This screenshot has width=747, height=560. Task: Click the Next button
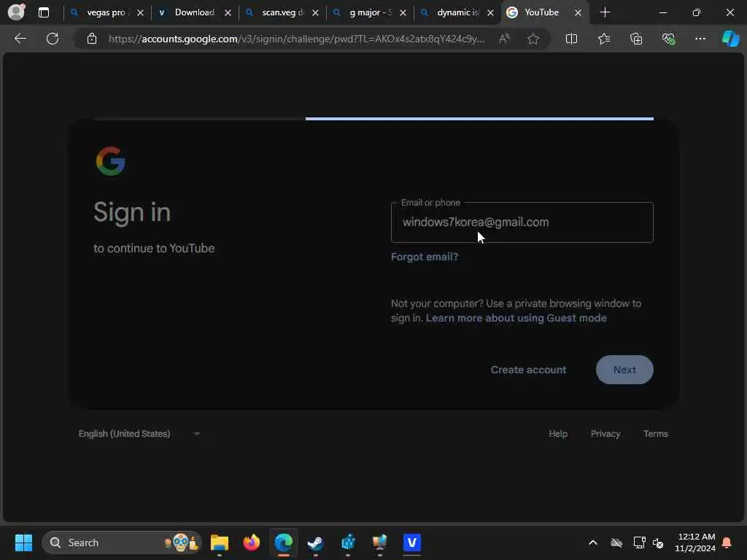click(624, 370)
